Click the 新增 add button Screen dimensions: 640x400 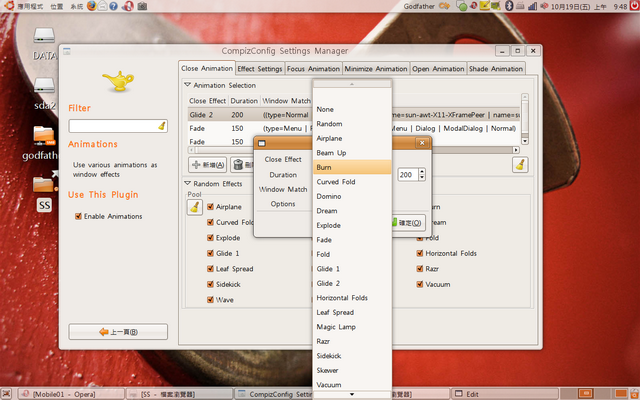click(208, 165)
